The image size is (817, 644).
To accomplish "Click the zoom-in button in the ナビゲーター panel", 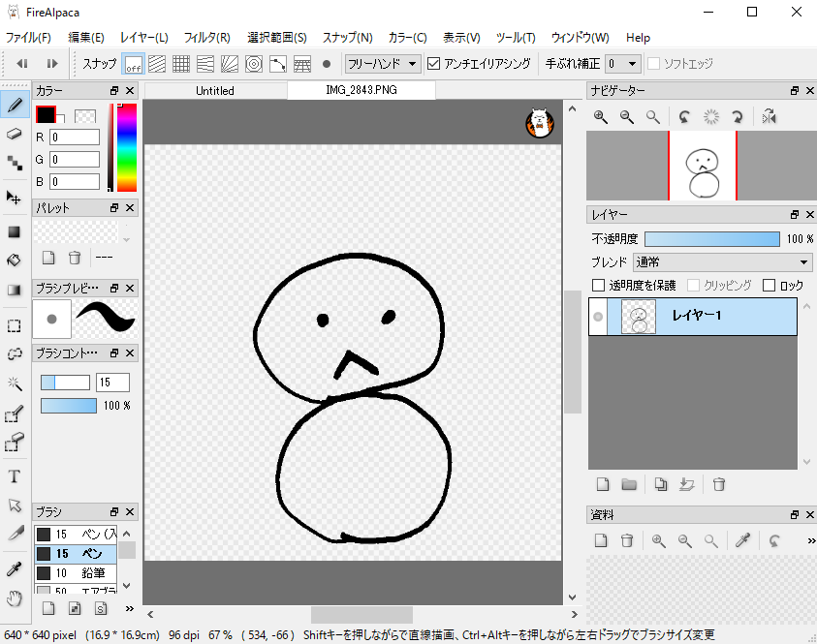I will (x=601, y=116).
